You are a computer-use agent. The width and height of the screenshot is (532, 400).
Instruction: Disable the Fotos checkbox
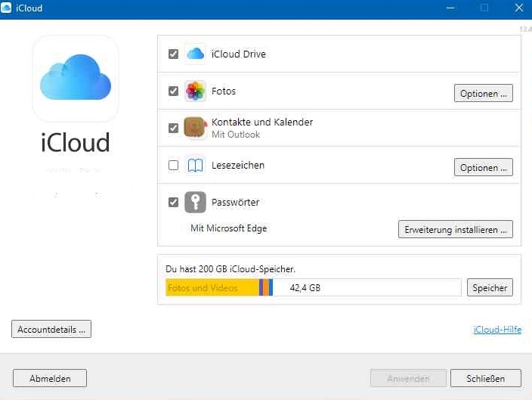coord(174,91)
